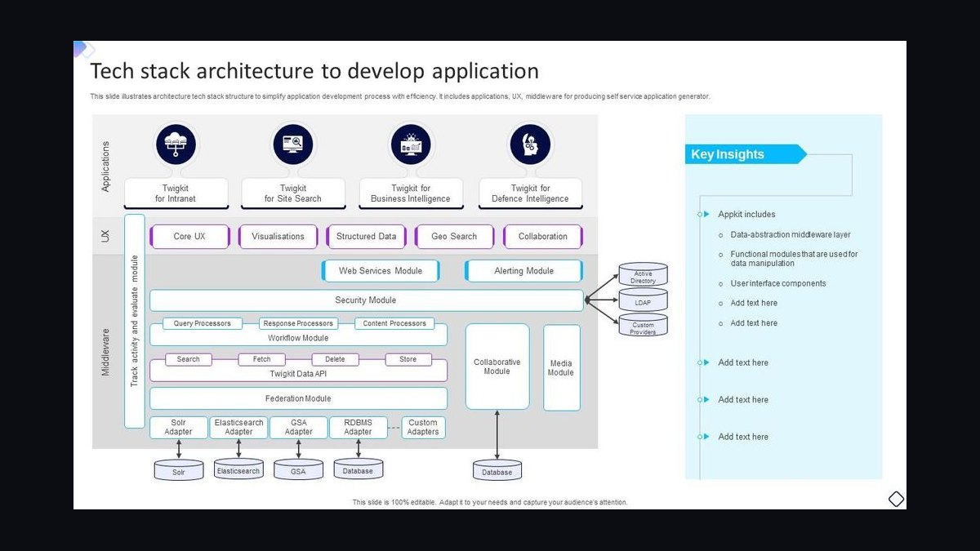
Task: Click the Structured Data box
Action: point(366,237)
